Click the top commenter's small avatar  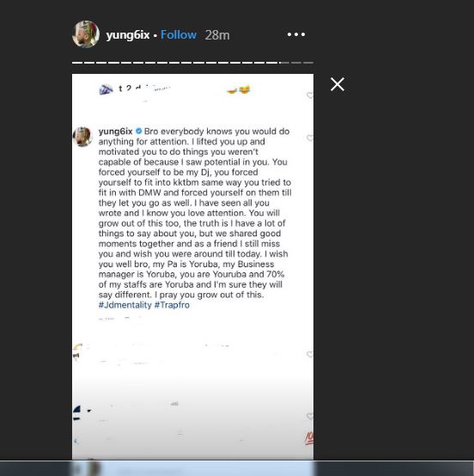106,89
